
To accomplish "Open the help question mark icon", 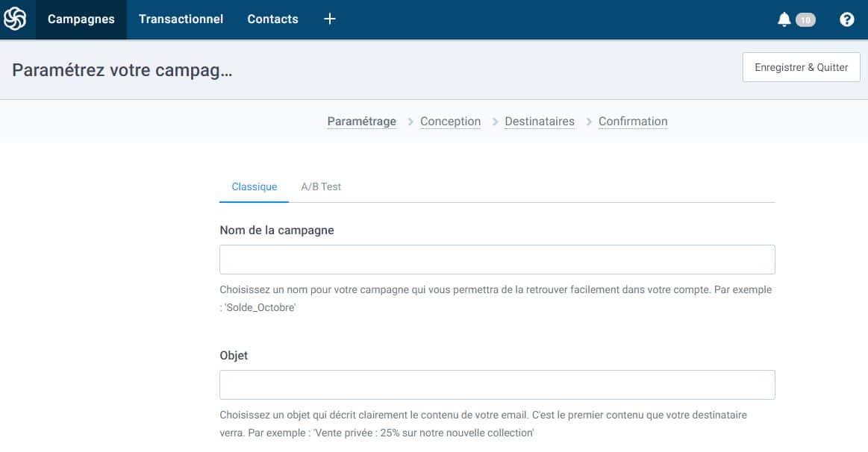I will (x=846, y=20).
